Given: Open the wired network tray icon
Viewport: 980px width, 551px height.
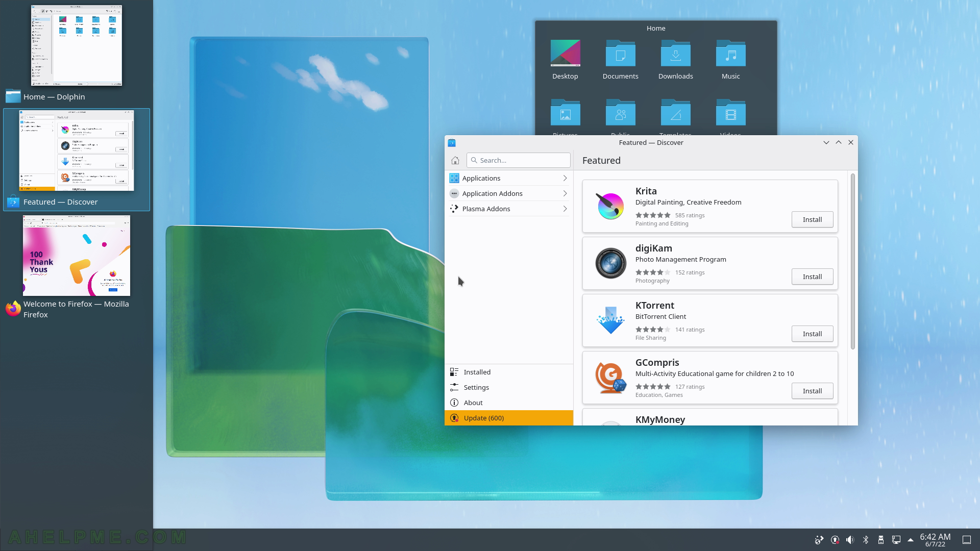Looking at the screenshot, I should (x=896, y=540).
